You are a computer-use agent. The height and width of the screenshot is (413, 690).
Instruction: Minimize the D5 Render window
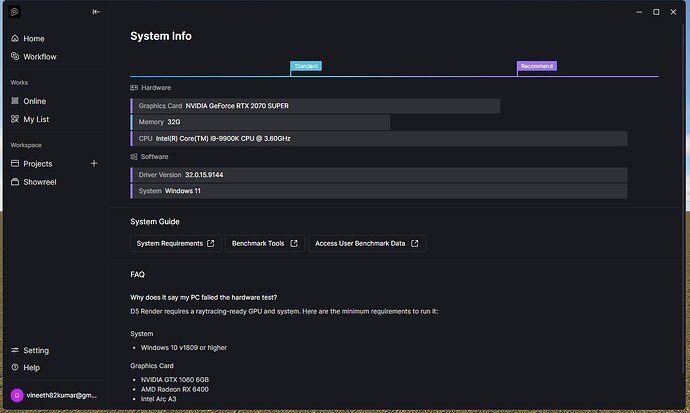[639, 12]
